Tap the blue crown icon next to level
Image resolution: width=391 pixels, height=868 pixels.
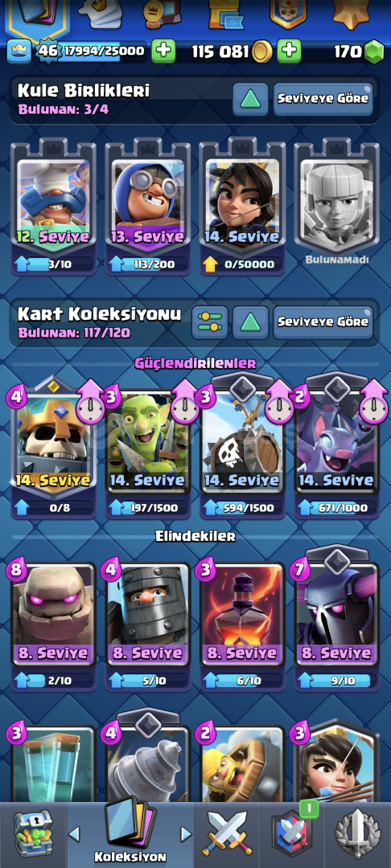pyautogui.click(x=19, y=51)
